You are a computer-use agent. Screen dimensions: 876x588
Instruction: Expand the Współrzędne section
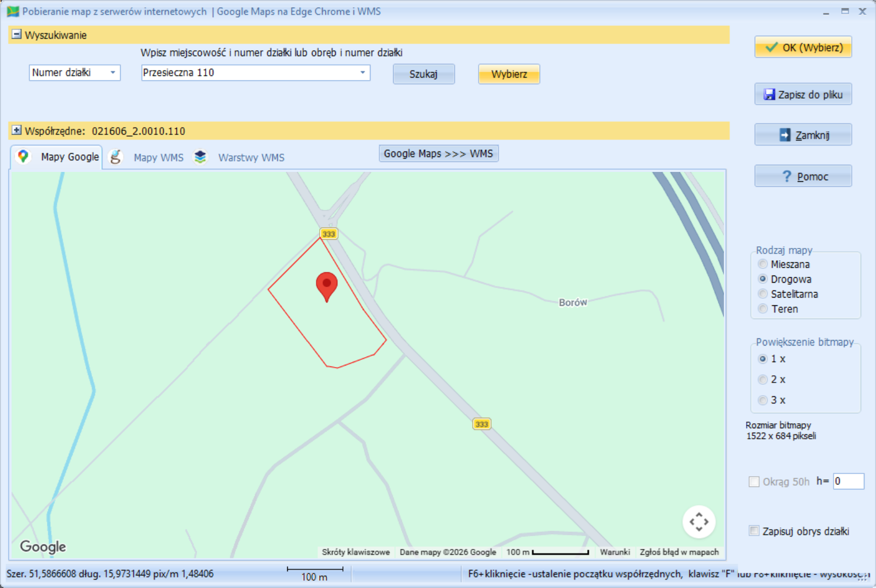tap(17, 131)
